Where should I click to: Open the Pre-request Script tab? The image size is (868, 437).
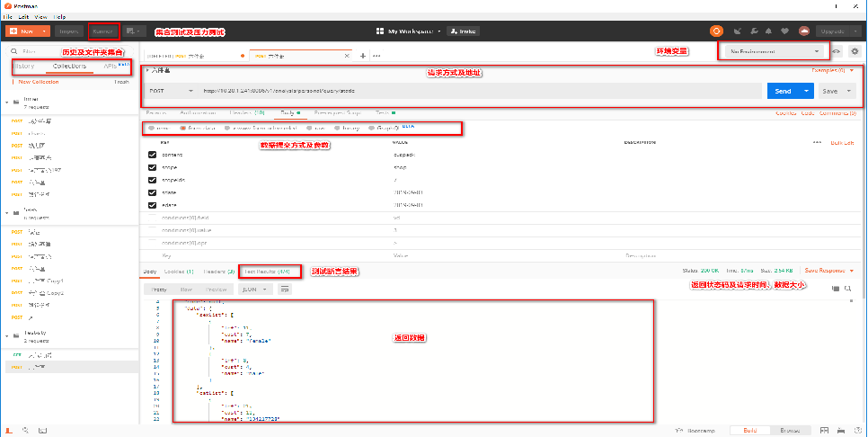(x=337, y=112)
